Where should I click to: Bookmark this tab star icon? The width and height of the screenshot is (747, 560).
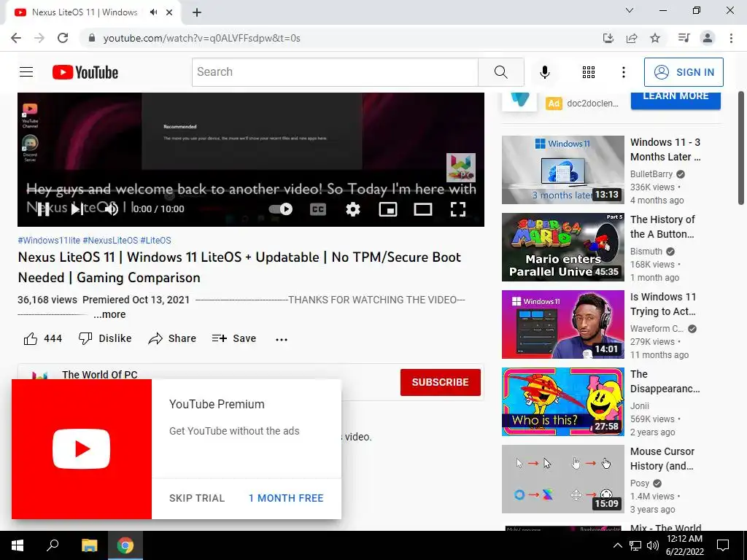tap(655, 38)
